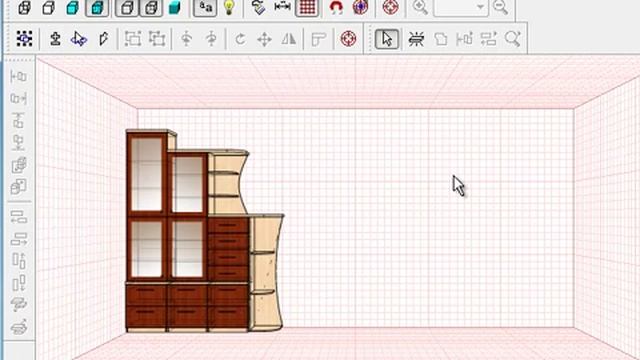The height and width of the screenshot is (360, 640).
Task: Click the pencil edit icon
Action: pyautogui.click(x=104, y=39)
